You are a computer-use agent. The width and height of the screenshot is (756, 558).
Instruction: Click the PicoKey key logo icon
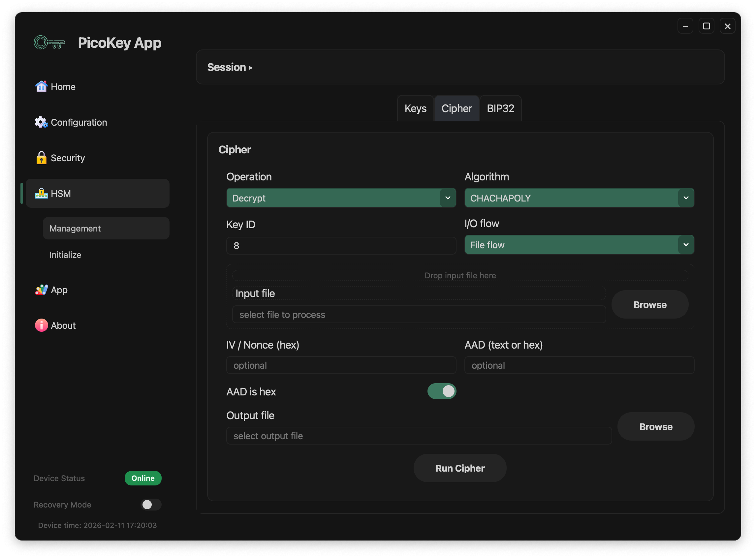click(x=49, y=43)
